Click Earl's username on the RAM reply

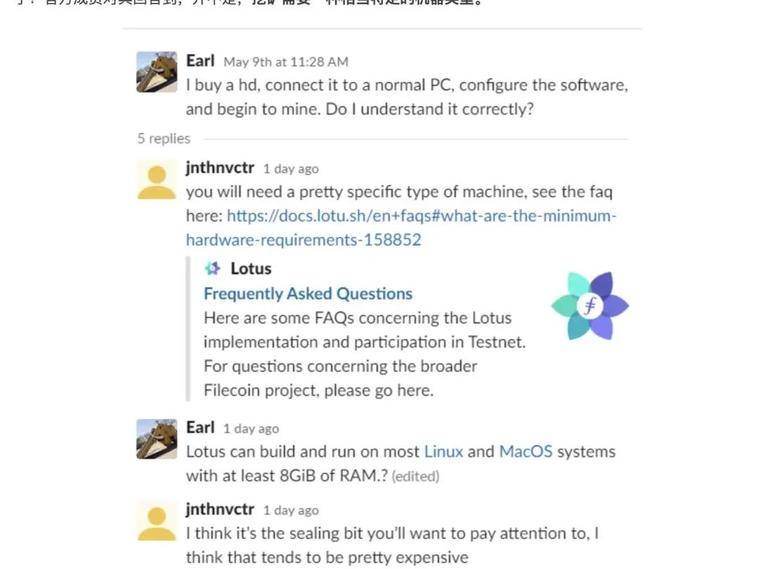200,427
